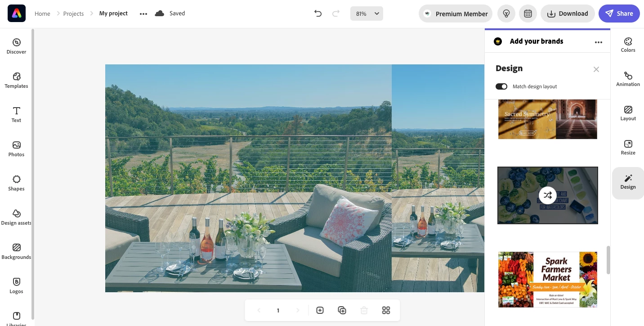Select the Spark Farmers Market design thumbnail
Screen dimensions: 644x326
tap(548, 280)
